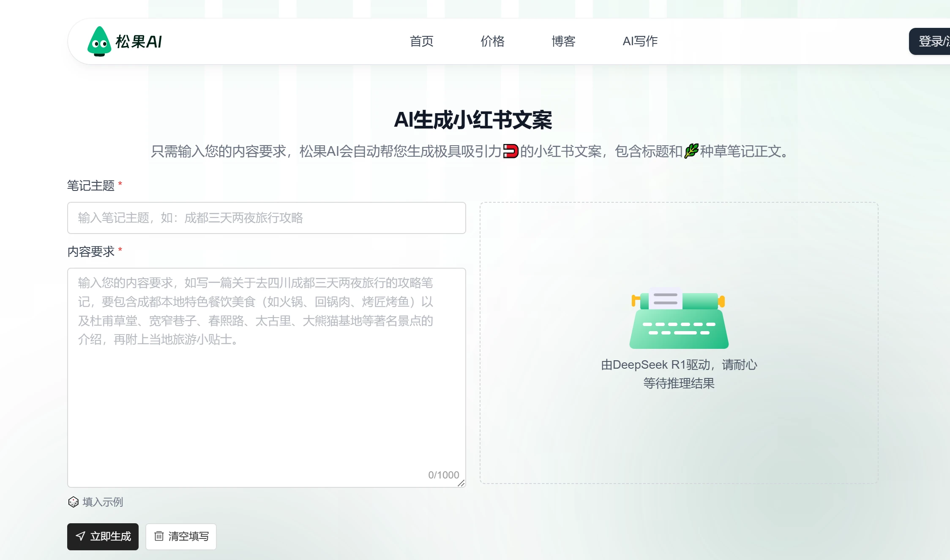950x560 pixels.
Task: Click the trash icon on 清空填写
Action: tap(159, 536)
